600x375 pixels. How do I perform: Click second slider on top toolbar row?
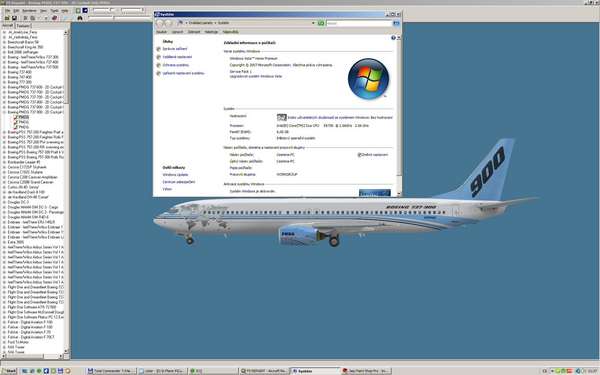pos(131,10)
